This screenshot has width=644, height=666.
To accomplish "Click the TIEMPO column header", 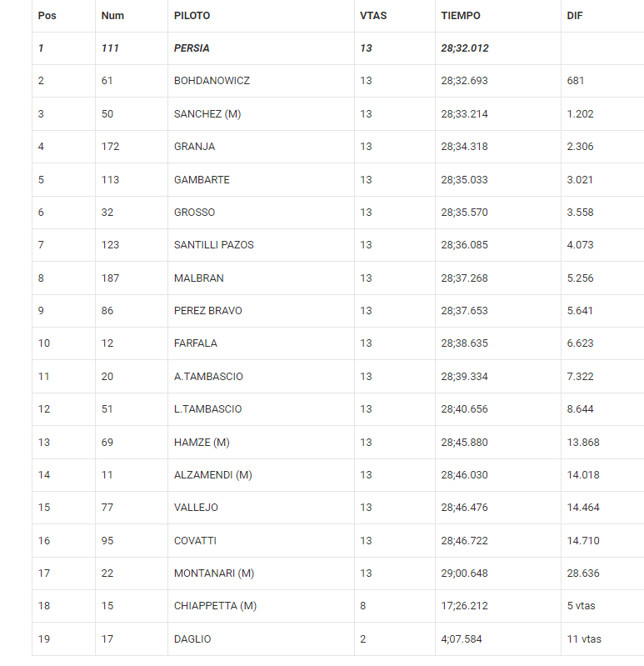I will 461,16.
